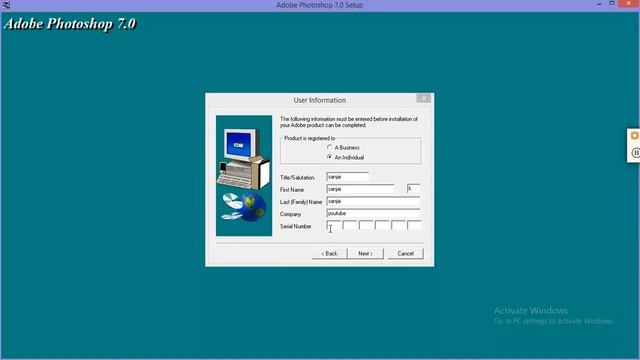
Task: Select the An Individual radio button
Action: [x=330, y=157]
